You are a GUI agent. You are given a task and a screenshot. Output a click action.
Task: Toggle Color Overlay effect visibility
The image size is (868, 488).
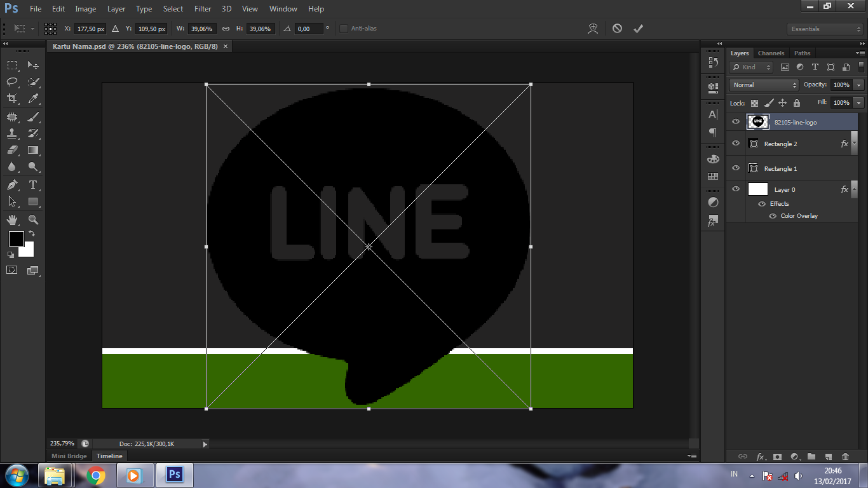coord(773,216)
